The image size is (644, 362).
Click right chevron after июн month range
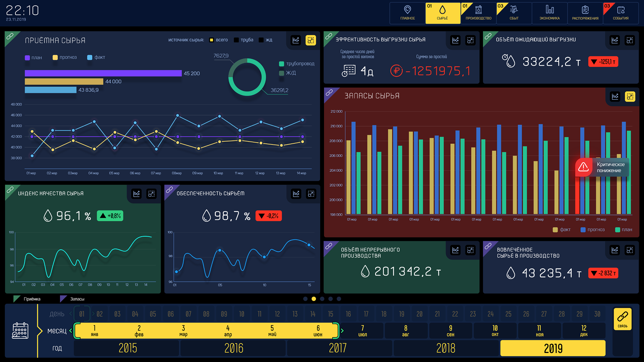342,331
